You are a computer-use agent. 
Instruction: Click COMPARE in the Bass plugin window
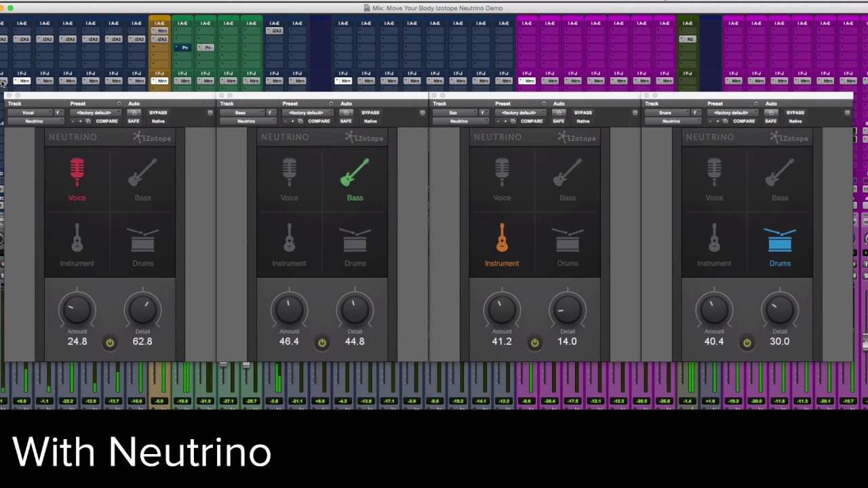click(x=319, y=121)
